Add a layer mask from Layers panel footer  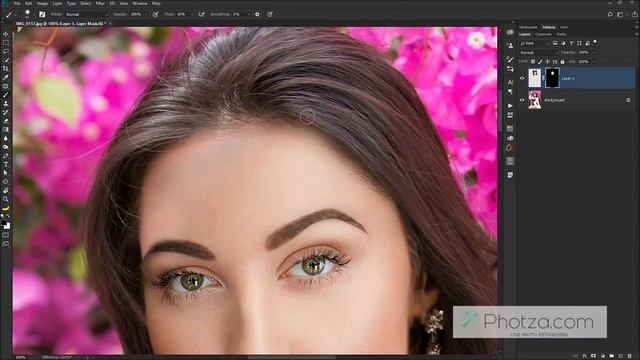[593, 356]
